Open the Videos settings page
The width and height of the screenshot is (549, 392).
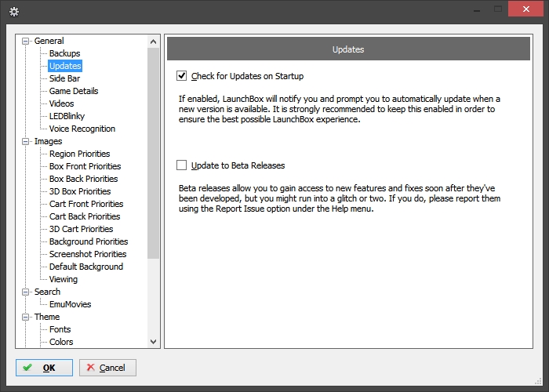coord(62,103)
